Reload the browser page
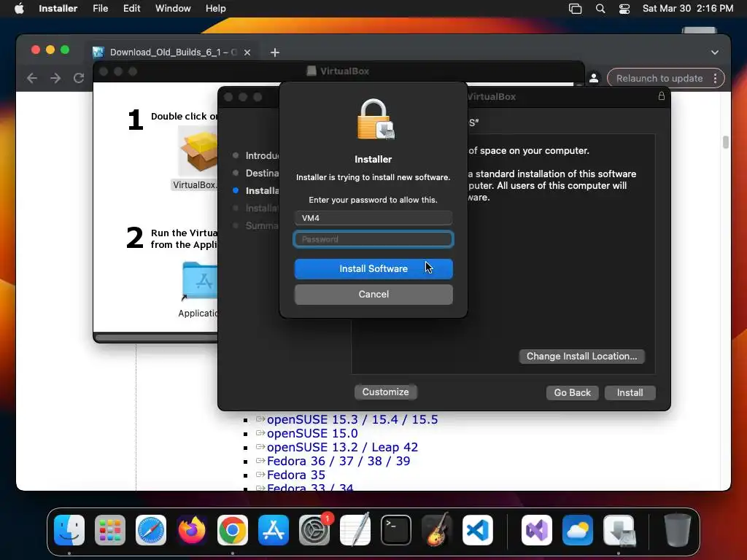 pos(79,78)
